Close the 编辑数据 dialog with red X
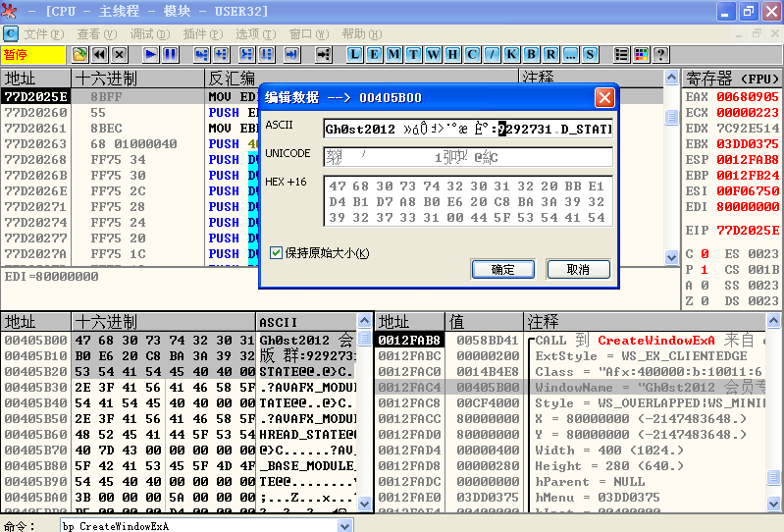 (604, 97)
